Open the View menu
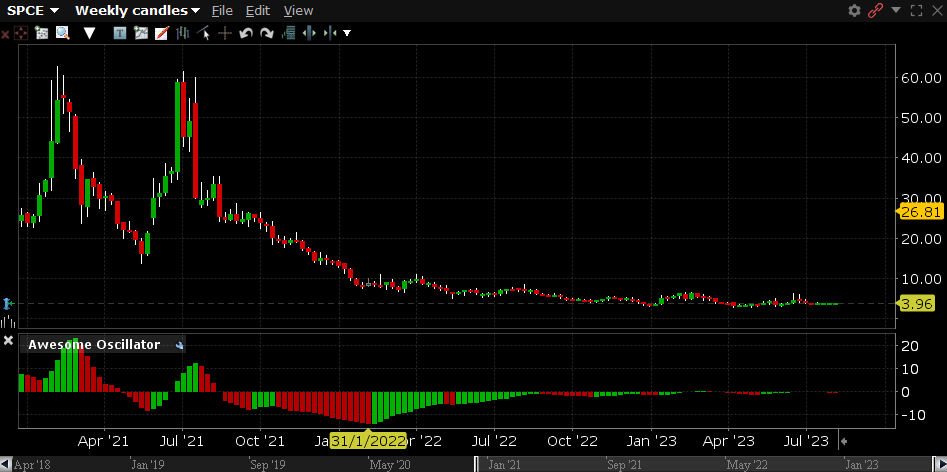The width and height of the screenshot is (947, 472). point(298,10)
